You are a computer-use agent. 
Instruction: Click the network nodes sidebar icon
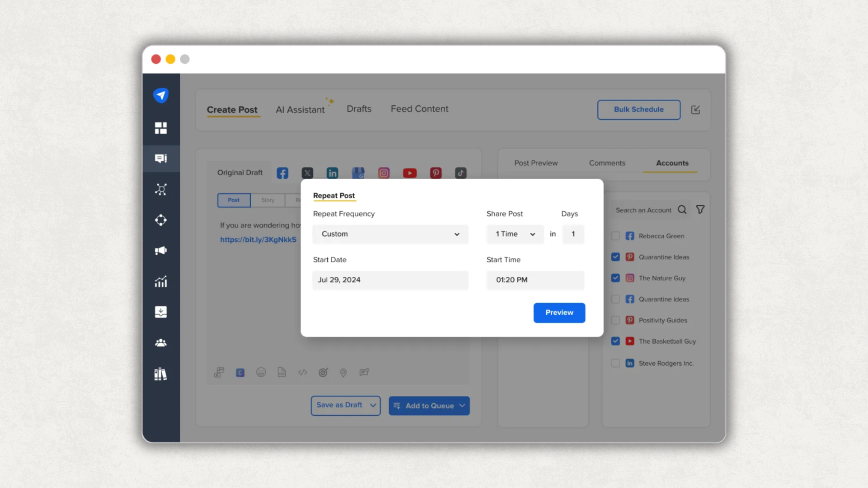tap(161, 189)
